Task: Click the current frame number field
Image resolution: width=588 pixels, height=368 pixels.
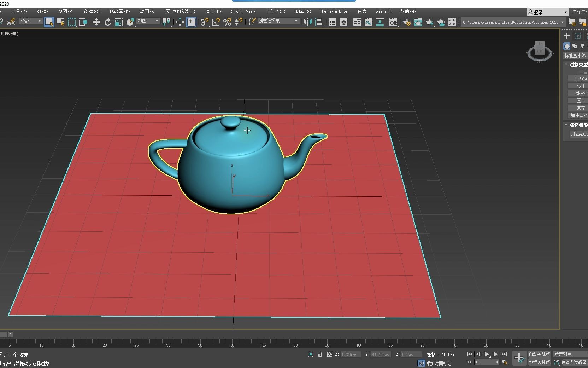Action: point(487,362)
